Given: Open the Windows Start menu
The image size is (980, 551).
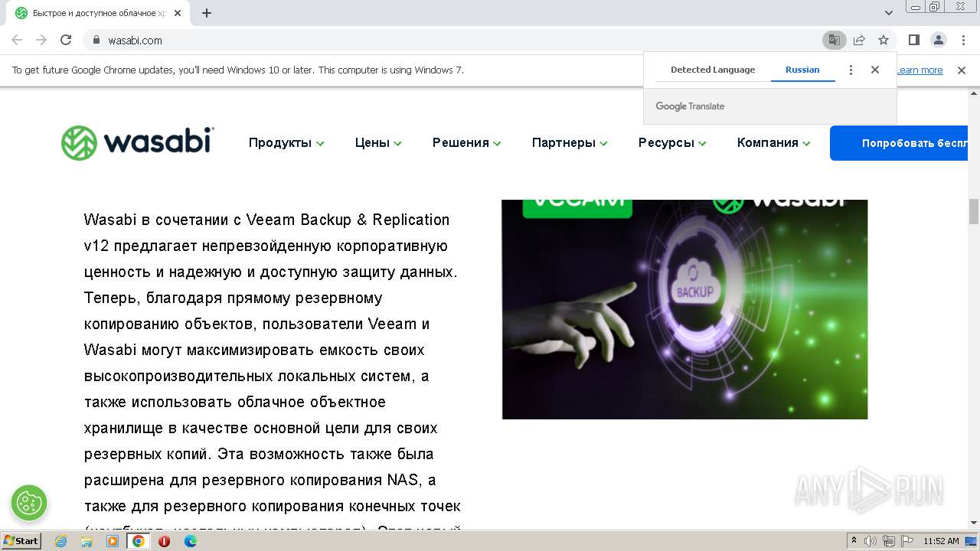Looking at the screenshot, I should point(21,540).
